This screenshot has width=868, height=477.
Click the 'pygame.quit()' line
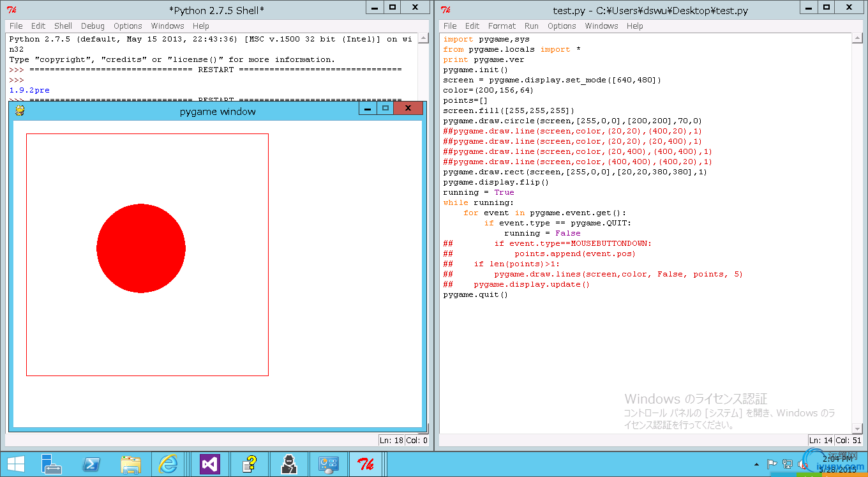pos(475,294)
